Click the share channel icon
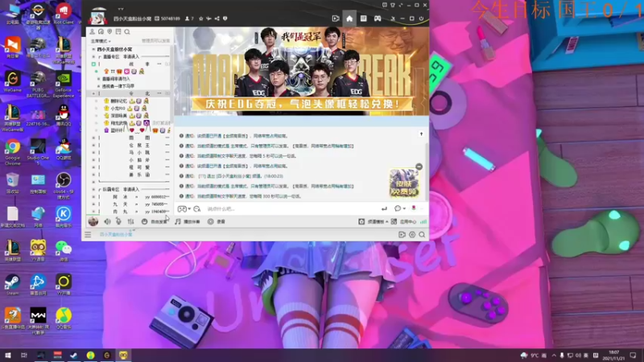This screenshot has width=644, height=362. 217,19
